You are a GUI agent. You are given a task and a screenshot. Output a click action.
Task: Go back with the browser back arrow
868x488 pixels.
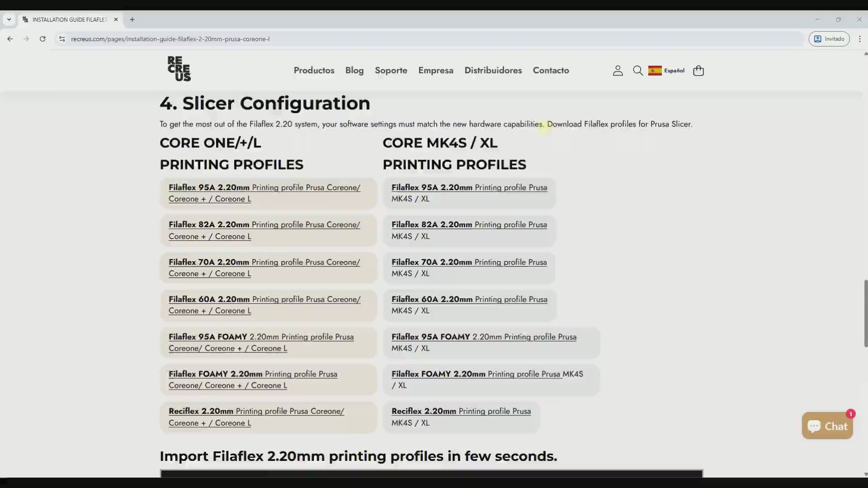coord(10,39)
